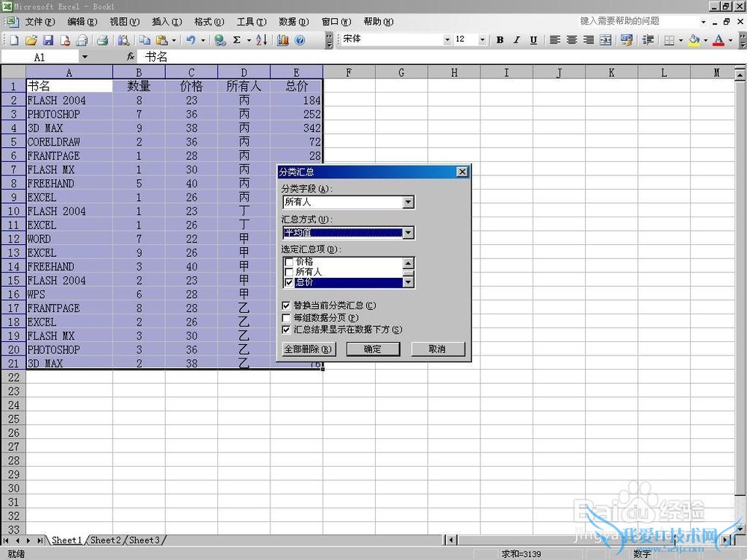The height and width of the screenshot is (560, 747).
Task: Click the Center alignment icon
Action: 571,40
